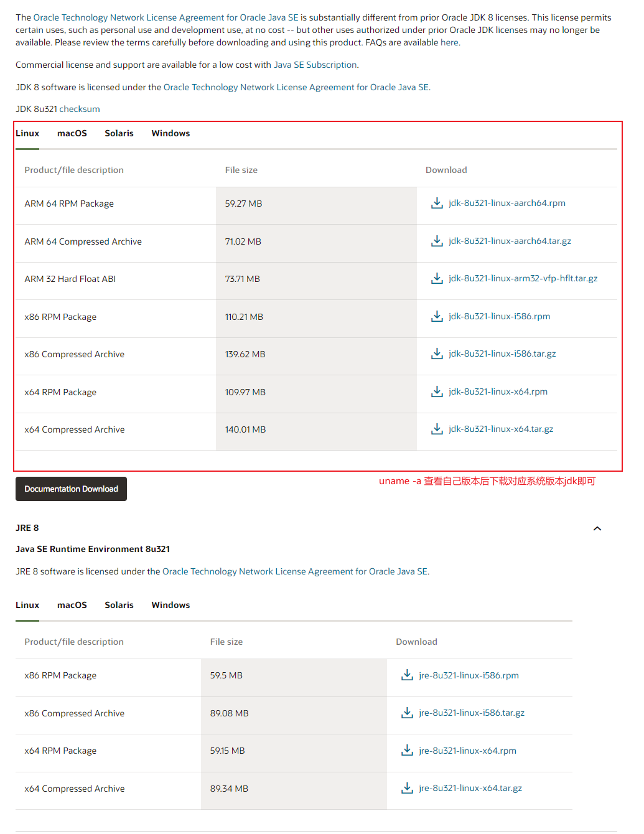Click download icon for jre-8u321-linux-i586.rpm
The height and width of the screenshot is (834, 644).
tap(407, 675)
